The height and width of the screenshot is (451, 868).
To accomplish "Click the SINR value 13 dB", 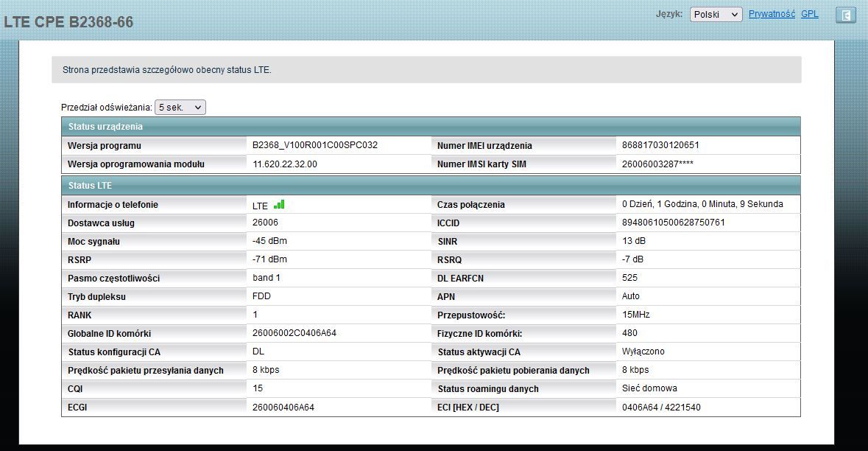I will (x=634, y=241).
